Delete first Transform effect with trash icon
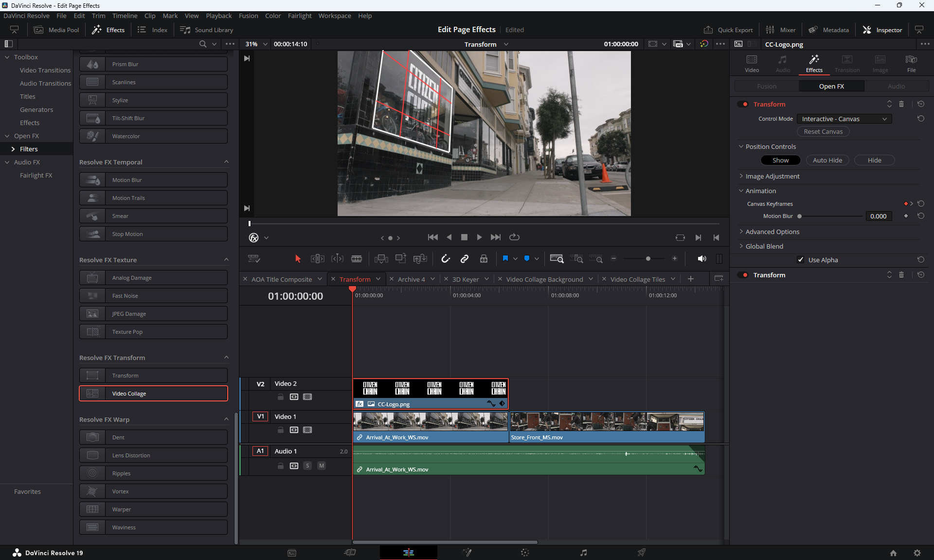This screenshot has width=934, height=560. 901,104
